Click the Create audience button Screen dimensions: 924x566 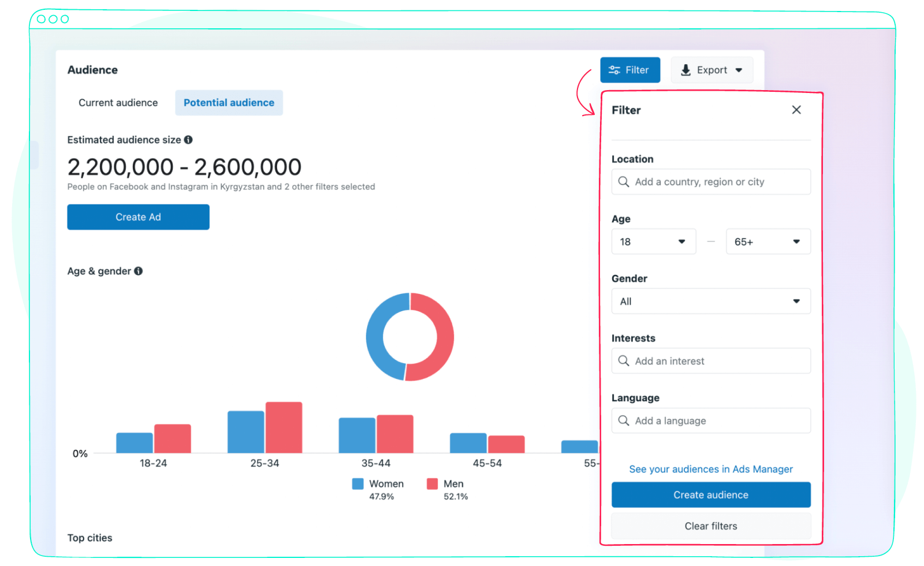coord(711,494)
